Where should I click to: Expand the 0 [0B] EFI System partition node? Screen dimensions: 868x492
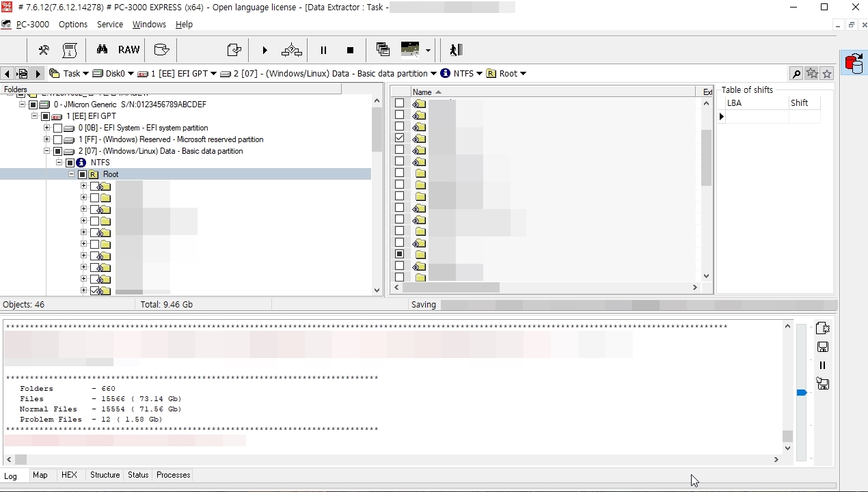coord(46,128)
